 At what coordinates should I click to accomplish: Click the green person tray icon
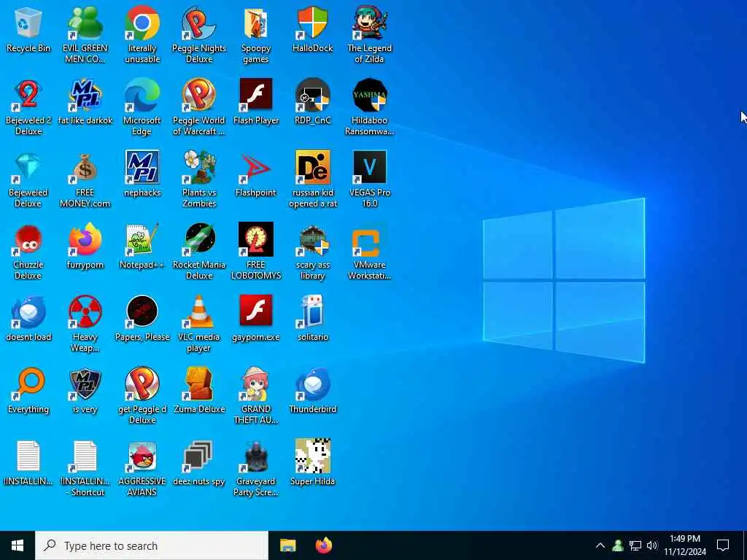point(618,545)
